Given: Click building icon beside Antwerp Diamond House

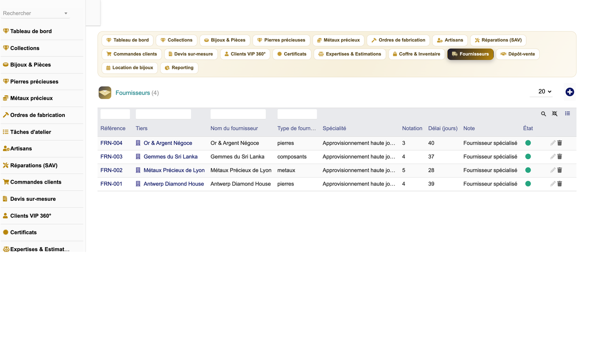Looking at the screenshot, I should (138, 184).
